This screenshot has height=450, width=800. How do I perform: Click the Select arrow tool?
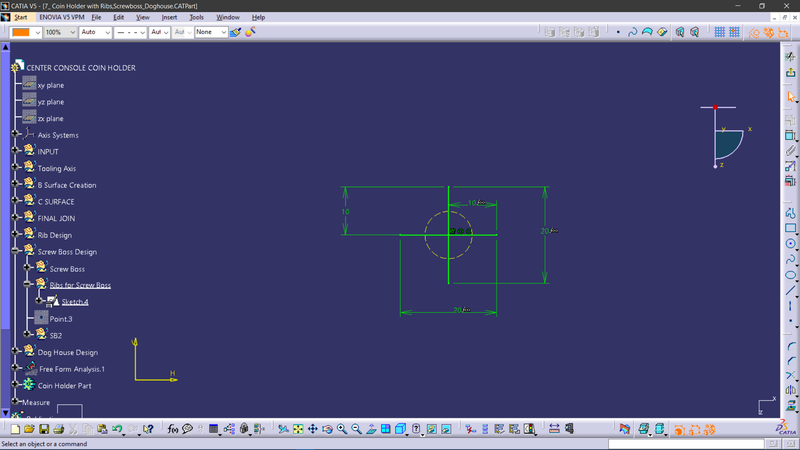tap(790, 96)
